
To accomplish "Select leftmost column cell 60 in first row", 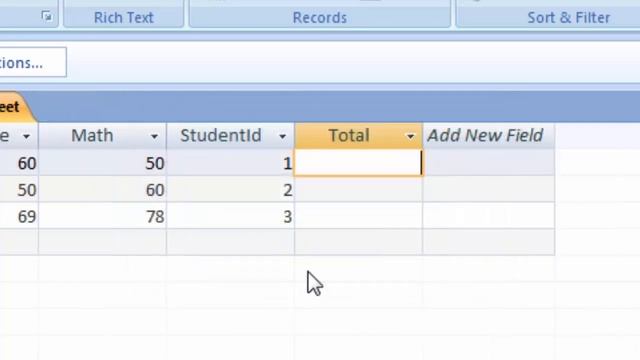I will coord(19,163).
